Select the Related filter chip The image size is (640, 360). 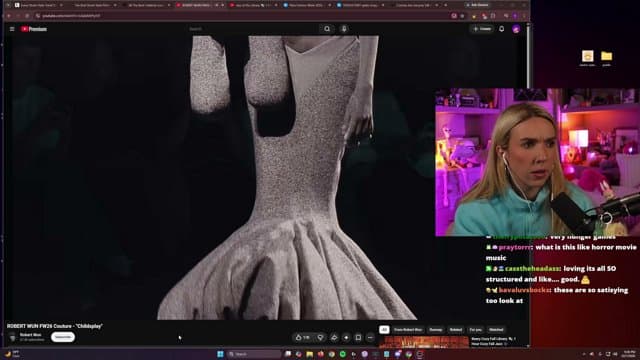[x=456, y=330]
